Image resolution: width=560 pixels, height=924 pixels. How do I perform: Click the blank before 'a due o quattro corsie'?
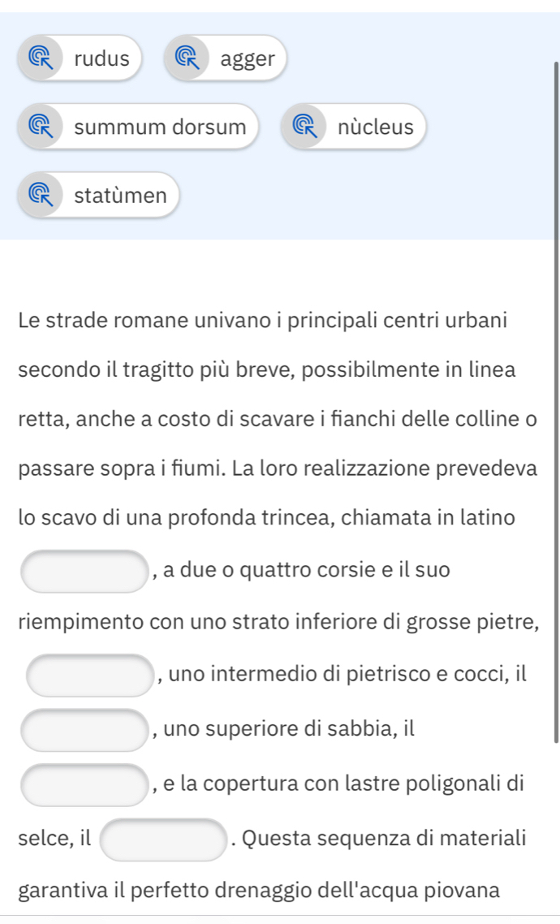(84, 572)
